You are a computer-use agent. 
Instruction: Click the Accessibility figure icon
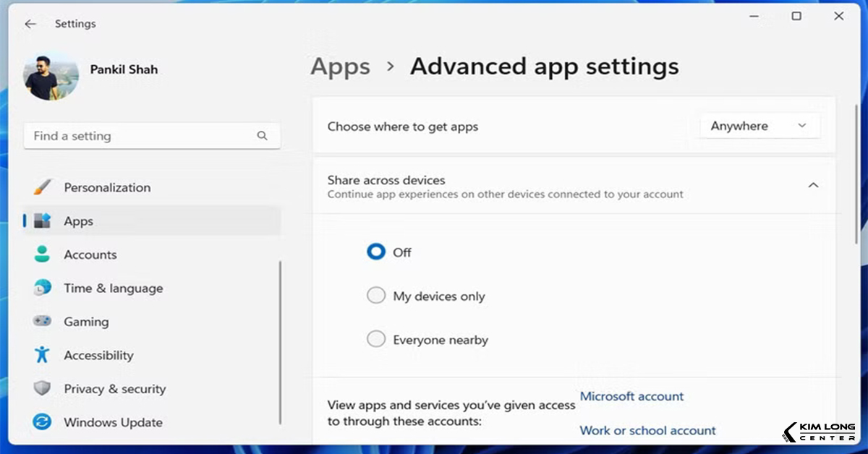[x=42, y=355]
